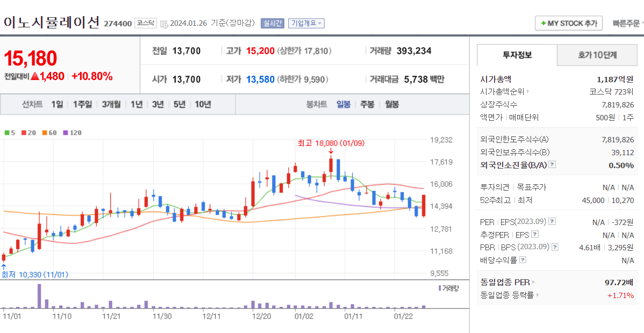644x333 pixels.
Task: Click the PBR value 4.61배
Action: click(589, 247)
